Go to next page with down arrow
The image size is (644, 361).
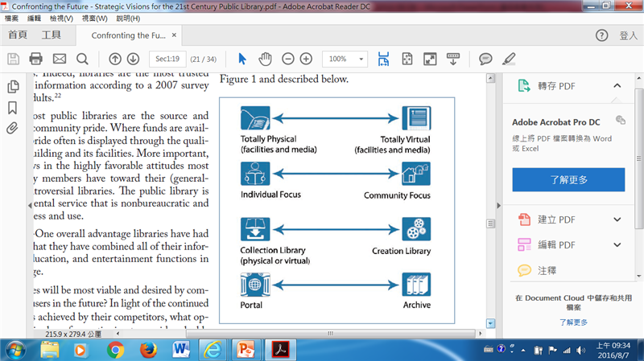133,59
